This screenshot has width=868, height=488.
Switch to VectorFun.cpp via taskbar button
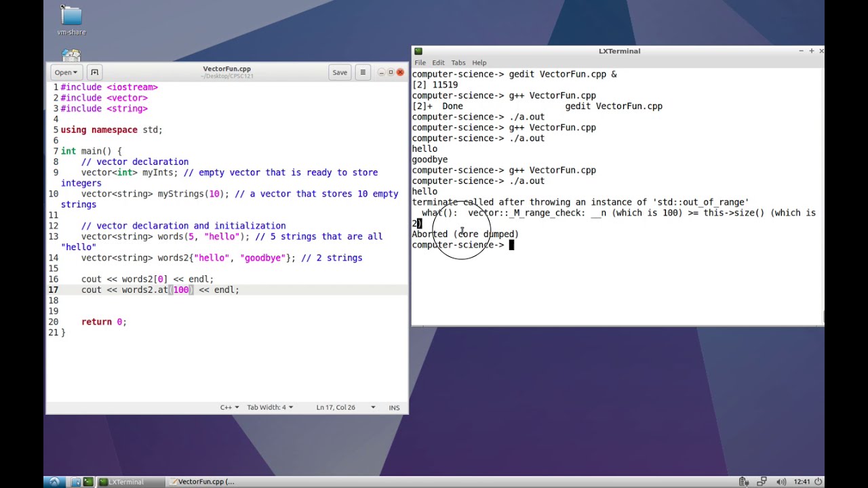point(201,482)
